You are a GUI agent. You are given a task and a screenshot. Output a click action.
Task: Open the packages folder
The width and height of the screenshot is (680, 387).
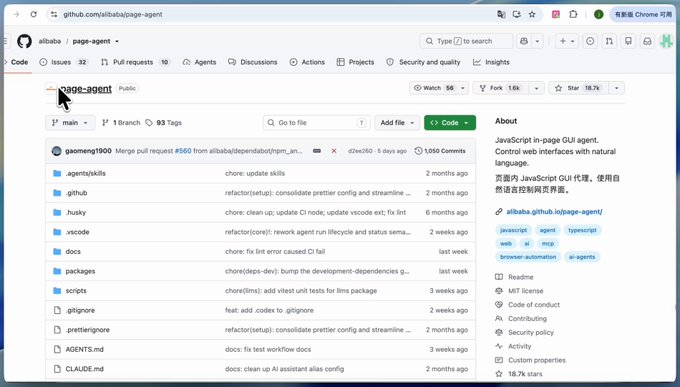(80, 271)
